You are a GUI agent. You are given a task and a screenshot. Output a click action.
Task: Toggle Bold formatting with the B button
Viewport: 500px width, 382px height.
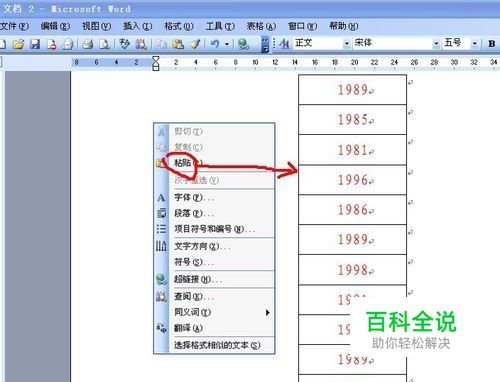(491, 44)
